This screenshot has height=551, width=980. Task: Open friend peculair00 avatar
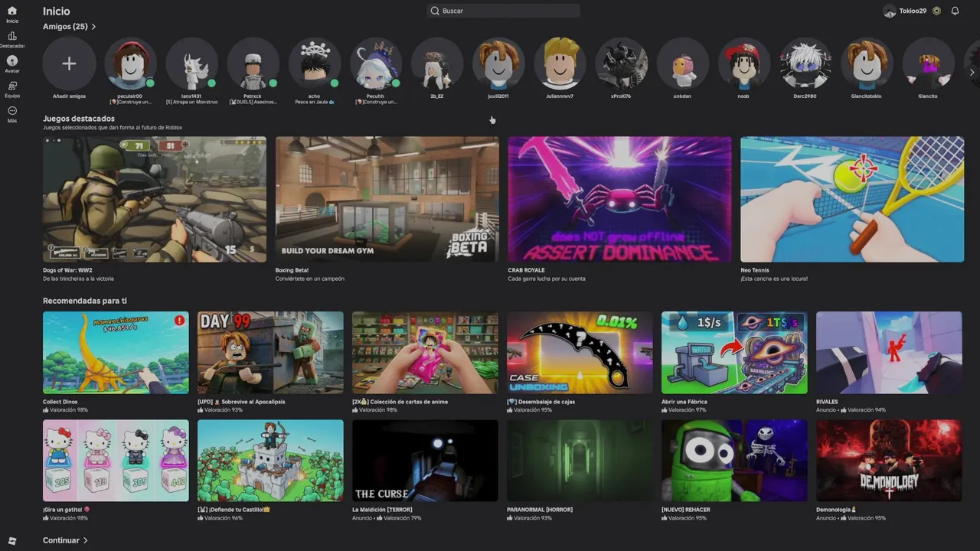pyautogui.click(x=130, y=64)
